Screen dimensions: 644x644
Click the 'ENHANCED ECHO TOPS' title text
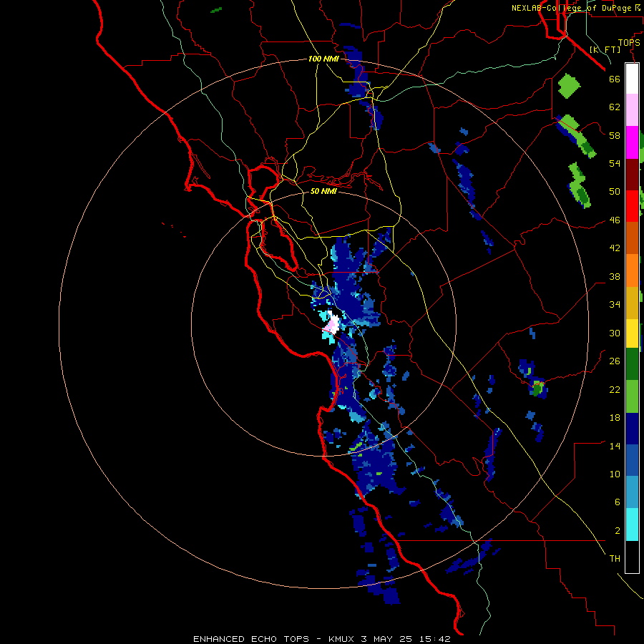click(251, 639)
